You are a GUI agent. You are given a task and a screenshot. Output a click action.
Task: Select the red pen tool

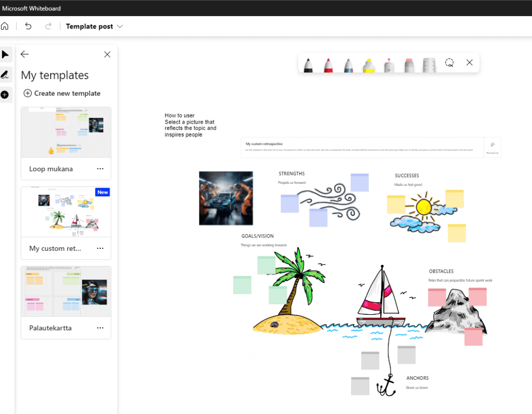(x=328, y=64)
